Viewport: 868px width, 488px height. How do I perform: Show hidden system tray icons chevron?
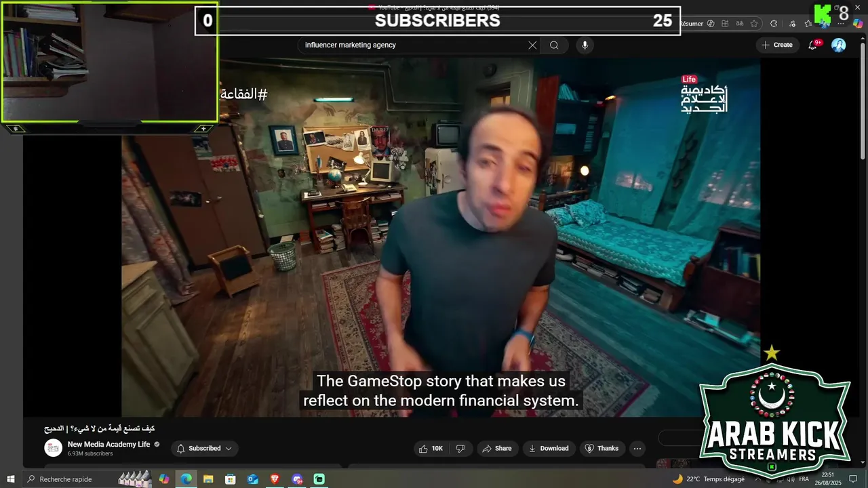click(x=757, y=479)
